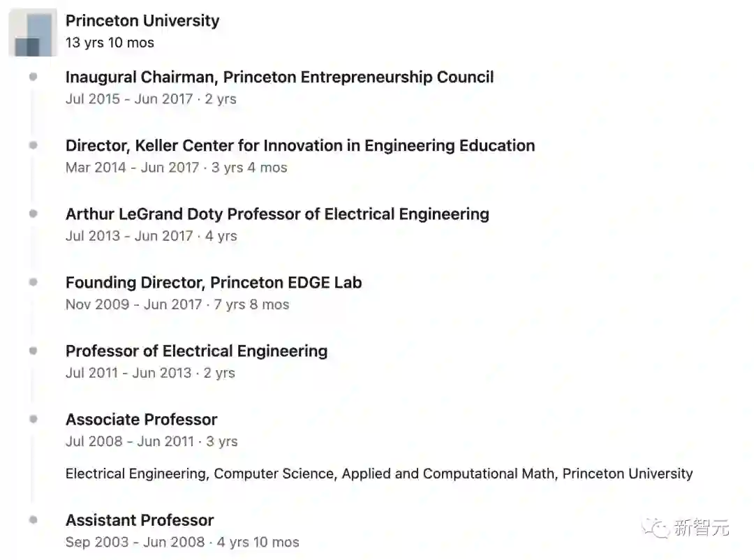The height and width of the screenshot is (560, 754).
Task: Click the Princeton University logo thumbnail
Action: 33,33
